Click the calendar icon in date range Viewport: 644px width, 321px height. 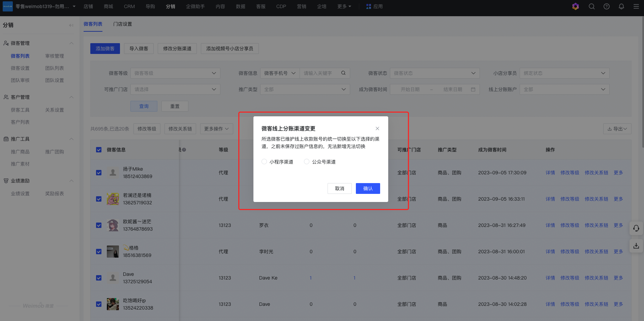(473, 89)
